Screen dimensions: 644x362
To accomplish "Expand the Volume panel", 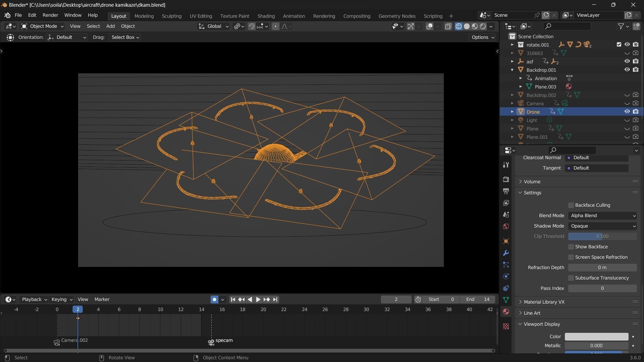I will click(532, 182).
